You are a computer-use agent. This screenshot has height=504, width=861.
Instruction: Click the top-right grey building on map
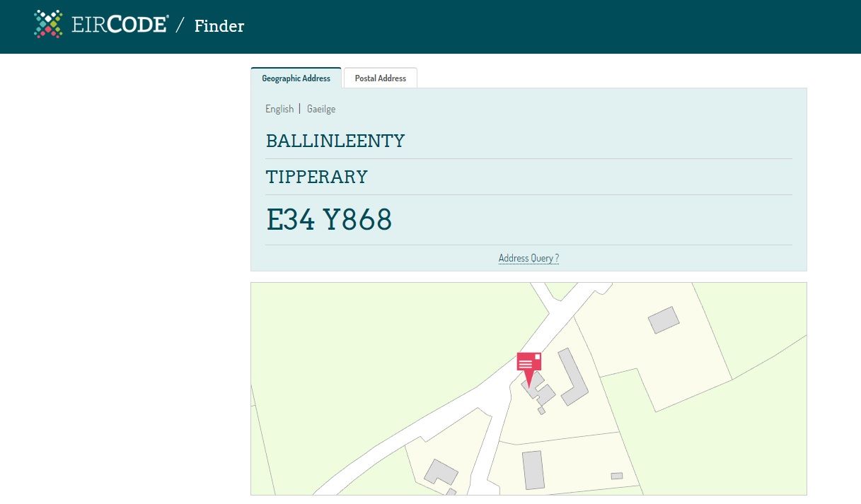pyautogui.click(x=664, y=320)
